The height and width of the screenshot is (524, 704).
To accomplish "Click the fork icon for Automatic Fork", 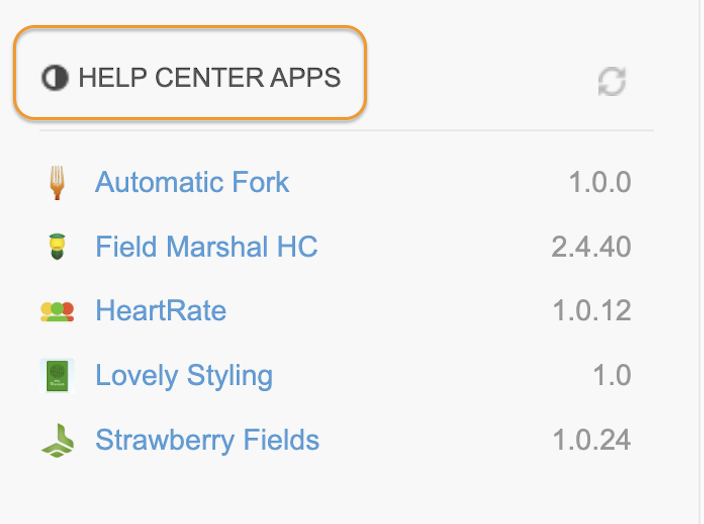I will [57, 182].
